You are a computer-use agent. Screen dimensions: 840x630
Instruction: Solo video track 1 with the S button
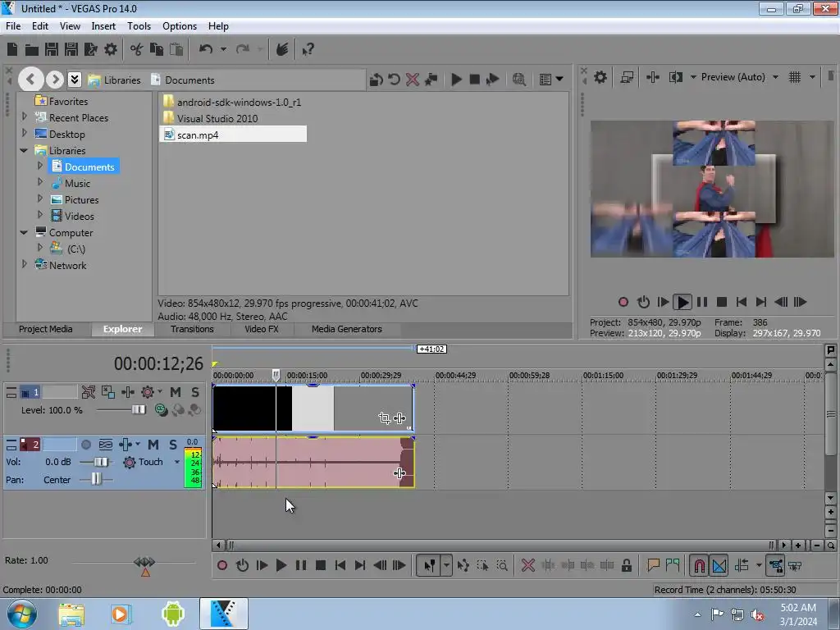(x=195, y=392)
